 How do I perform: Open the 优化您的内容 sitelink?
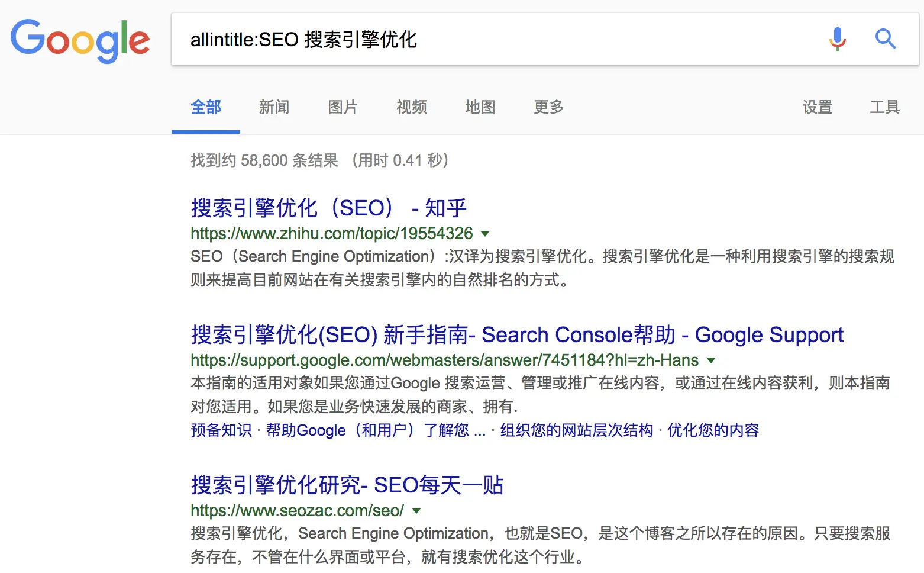tap(712, 430)
